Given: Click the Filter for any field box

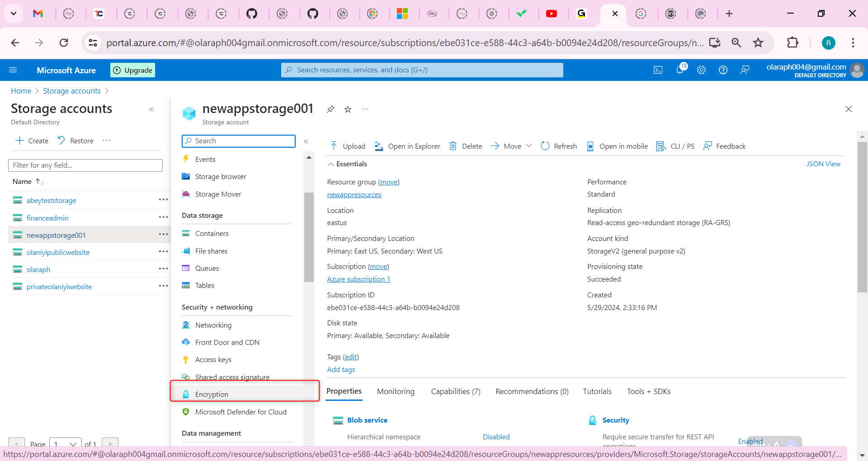Looking at the screenshot, I should [85, 165].
